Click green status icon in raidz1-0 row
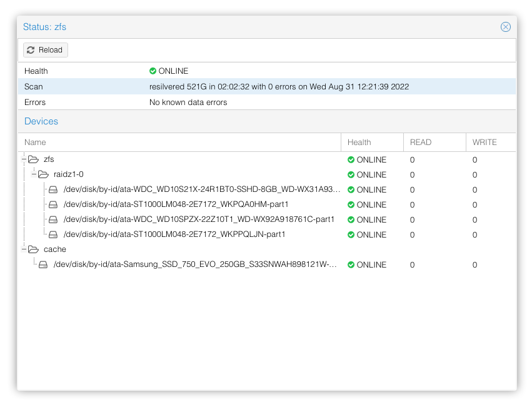The image size is (532, 412). [351, 175]
